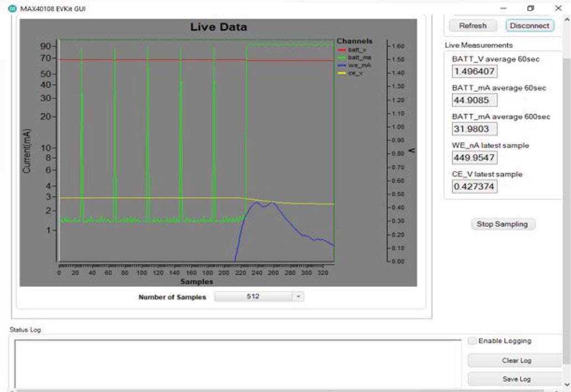Click the batt_v red legend swatch

(341, 50)
